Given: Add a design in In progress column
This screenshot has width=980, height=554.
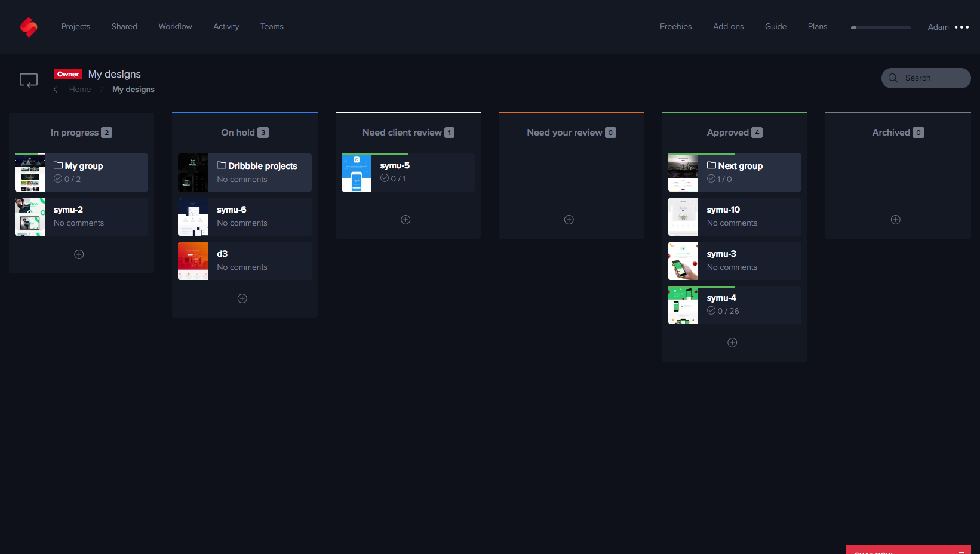Looking at the screenshot, I should coord(79,254).
